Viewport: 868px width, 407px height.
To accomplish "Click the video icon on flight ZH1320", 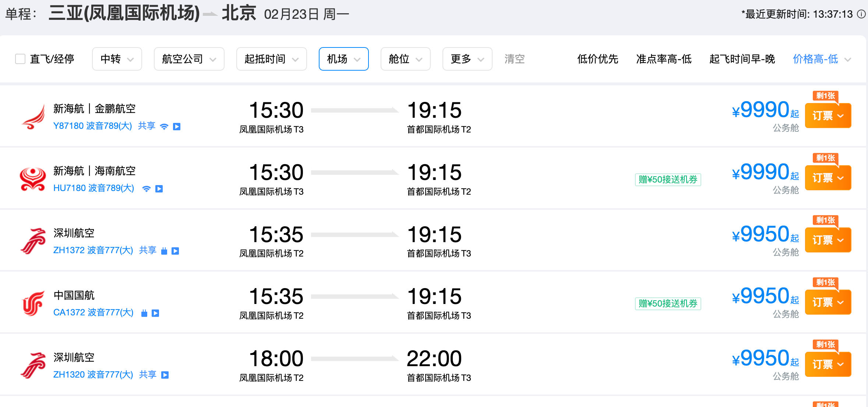I will coord(165,375).
